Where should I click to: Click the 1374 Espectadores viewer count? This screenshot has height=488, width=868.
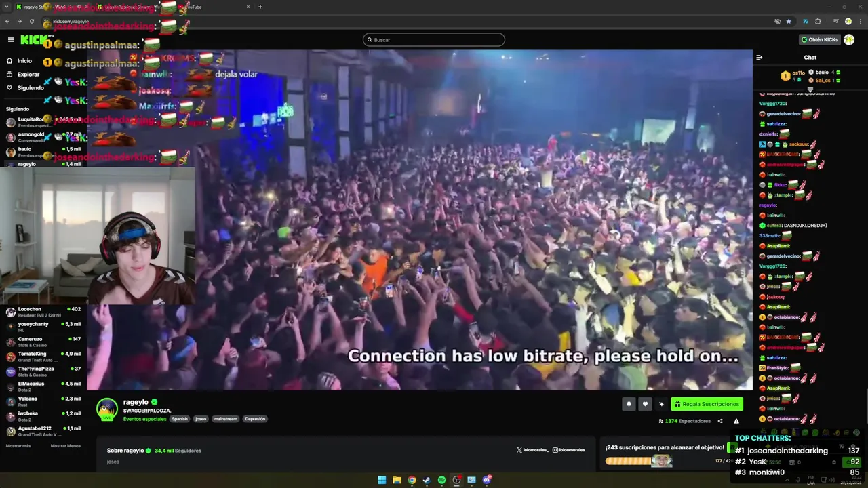pos(685,421)
